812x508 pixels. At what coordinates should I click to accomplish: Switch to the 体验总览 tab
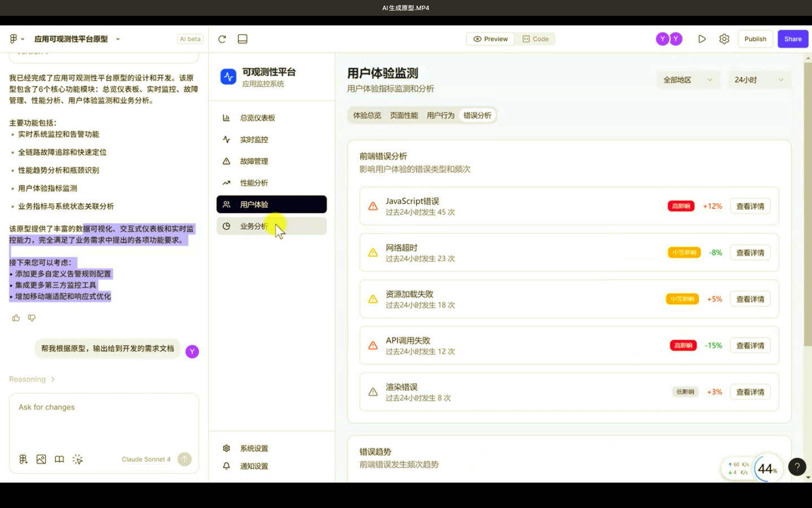(x=367, y=115)
